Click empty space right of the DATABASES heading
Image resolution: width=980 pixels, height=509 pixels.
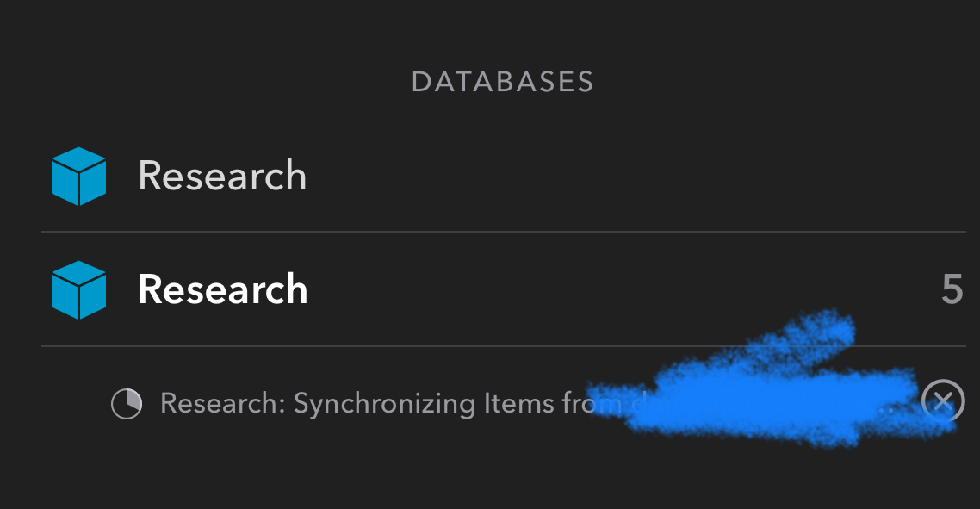pos(775,82)
